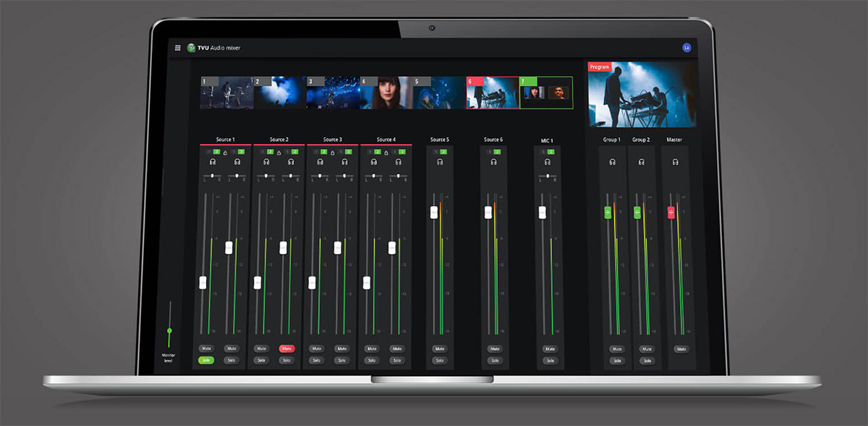Select video source thumbnail 5
868x426 pixels.
click(440, 93)
